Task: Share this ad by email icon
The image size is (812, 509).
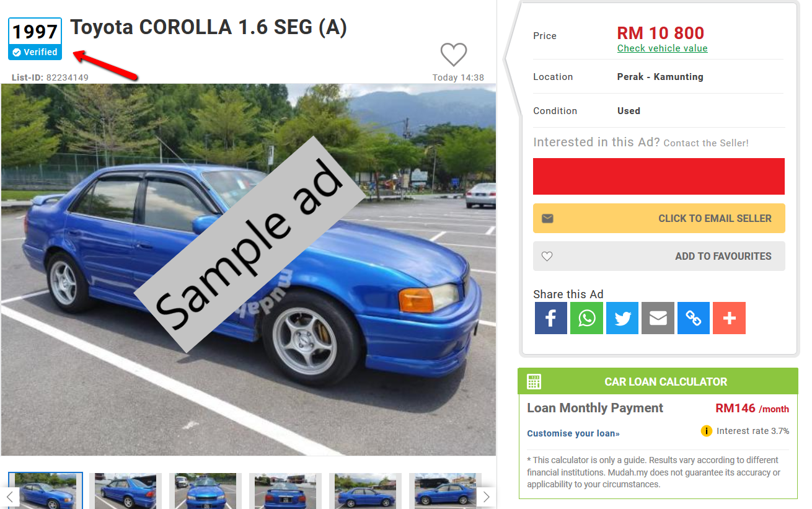Action: click(658, 318)
